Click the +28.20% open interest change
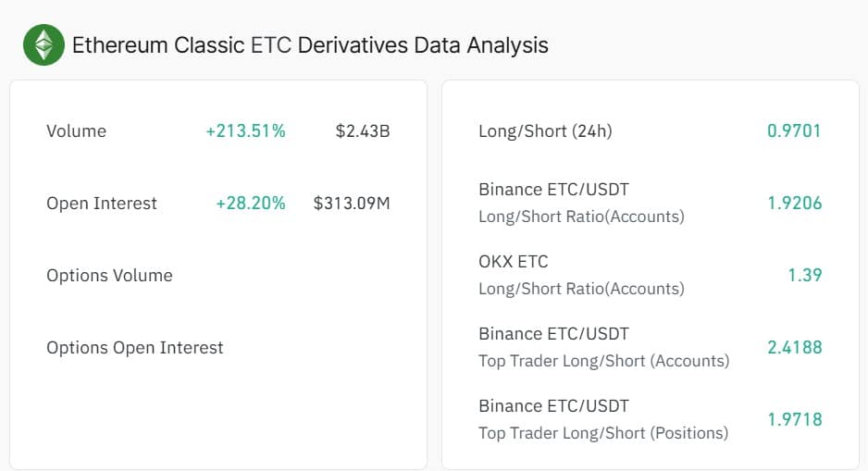The height and width of the screenshot is (471, 868). pos(251,204)
